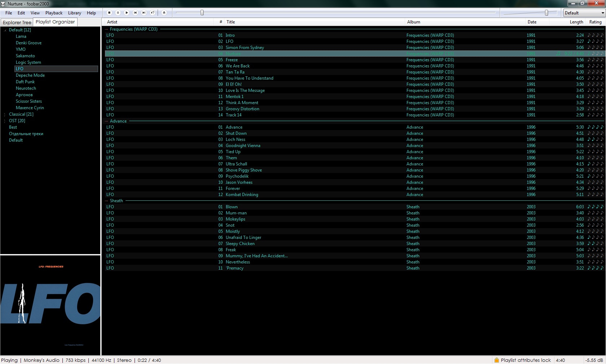Select the Best playlist item

(13, 127)
